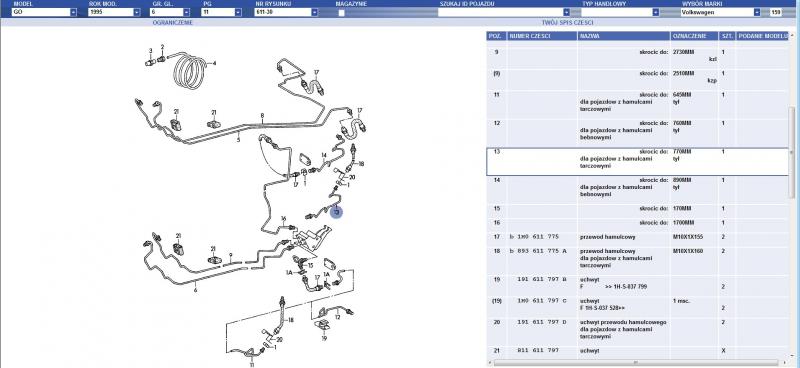Expand the Rok Mod. year dropdown

[x=137, y=12]
